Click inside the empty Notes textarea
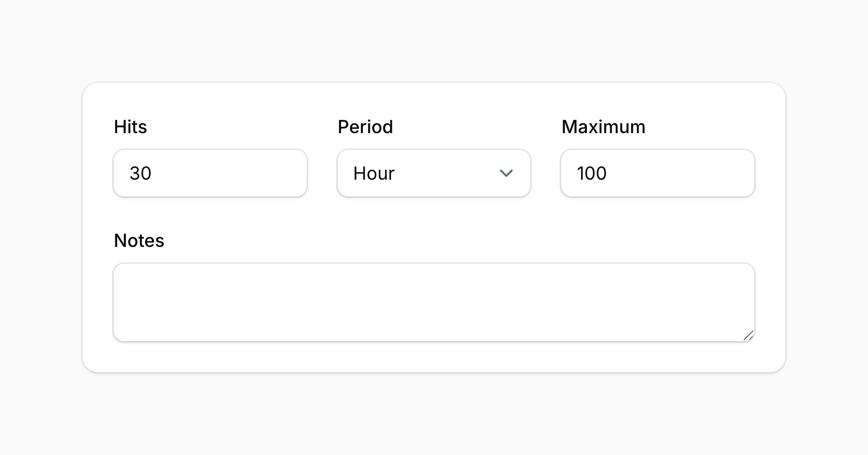868x455 pixels. click(434, 302)
